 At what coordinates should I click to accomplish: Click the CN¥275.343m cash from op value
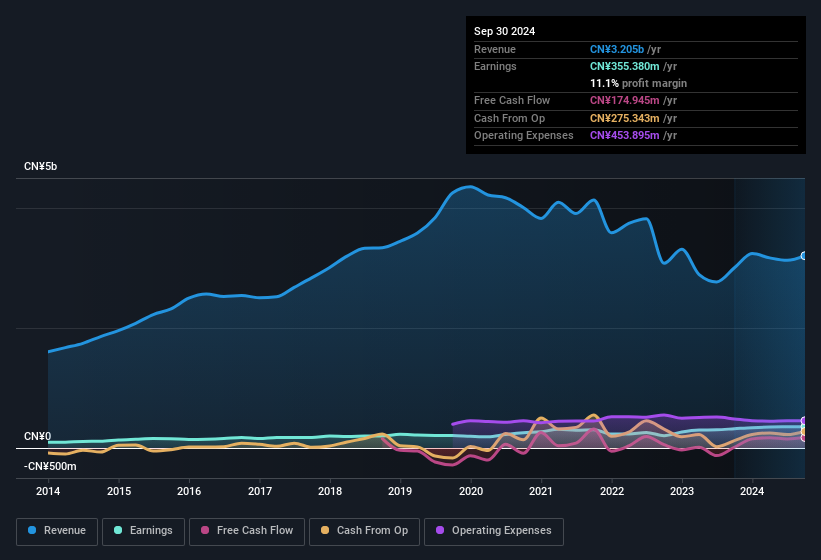click(x=625, y=118)
